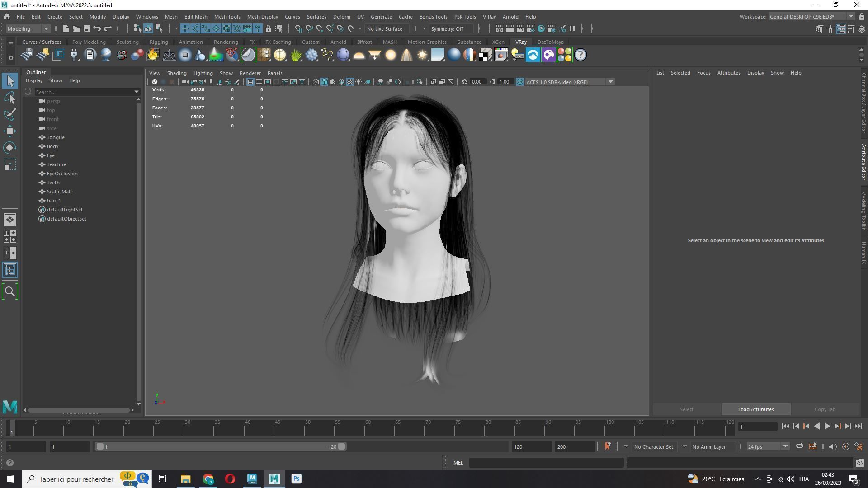The height and width of the screenshot is (488, 868).
Task: Open Photoshop from the Windows taskbar
Action: (296, 479)
